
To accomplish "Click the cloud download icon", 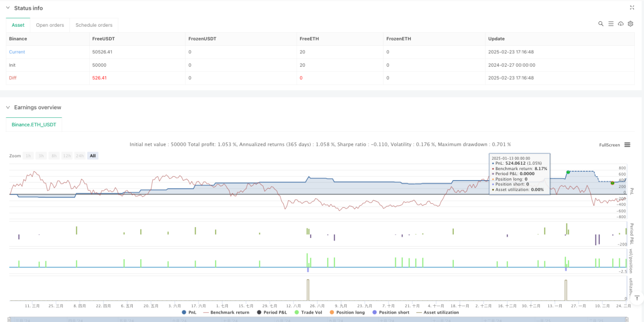I will pyautogui.click(x=621, y=24).
